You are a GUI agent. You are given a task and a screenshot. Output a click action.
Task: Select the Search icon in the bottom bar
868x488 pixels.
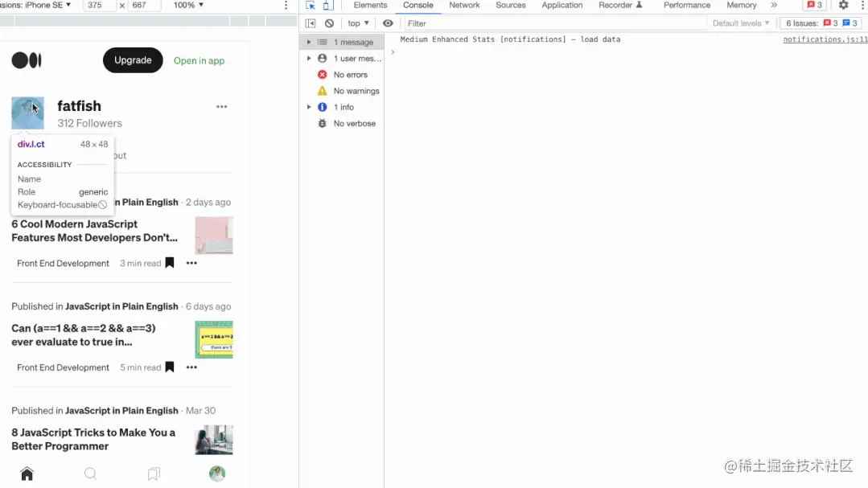click(x=90, y=474)
